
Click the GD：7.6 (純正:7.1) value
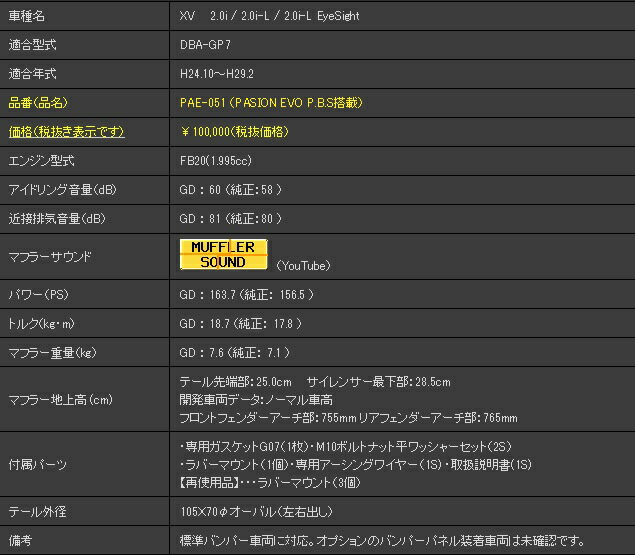tap(234, 352)
